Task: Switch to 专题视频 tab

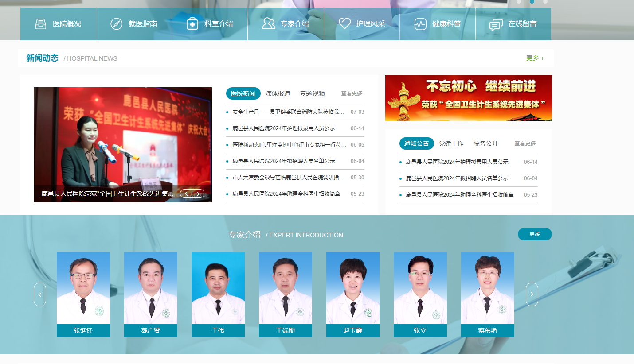Action: pyautogui.click(x=313, y=93)
